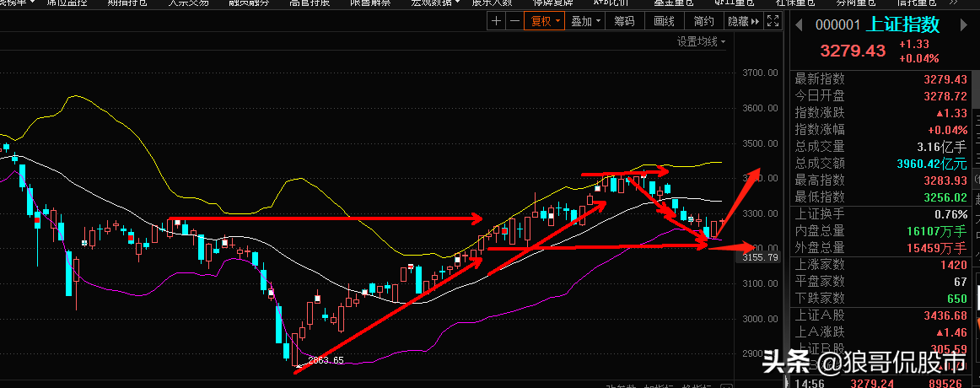Click the 下跌家数 value 650
Screen dimensions: 980x388
coord(958,299)
